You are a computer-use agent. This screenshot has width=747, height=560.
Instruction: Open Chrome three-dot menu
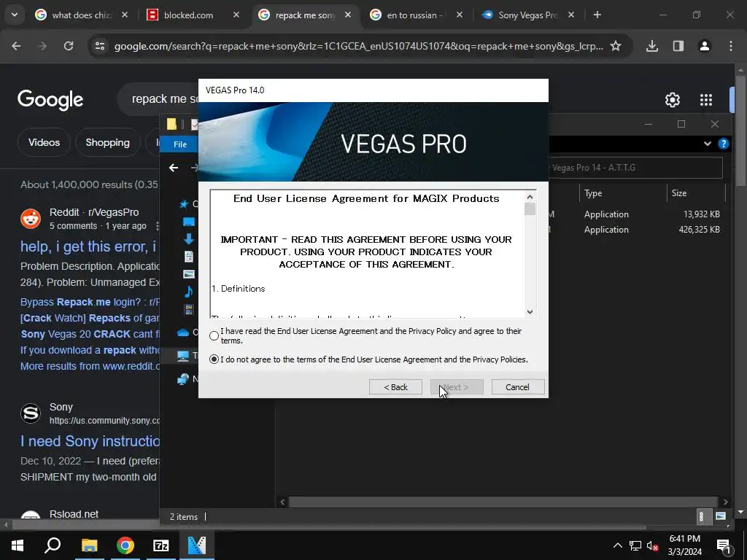pyautogui.click(x=731, y=46)
